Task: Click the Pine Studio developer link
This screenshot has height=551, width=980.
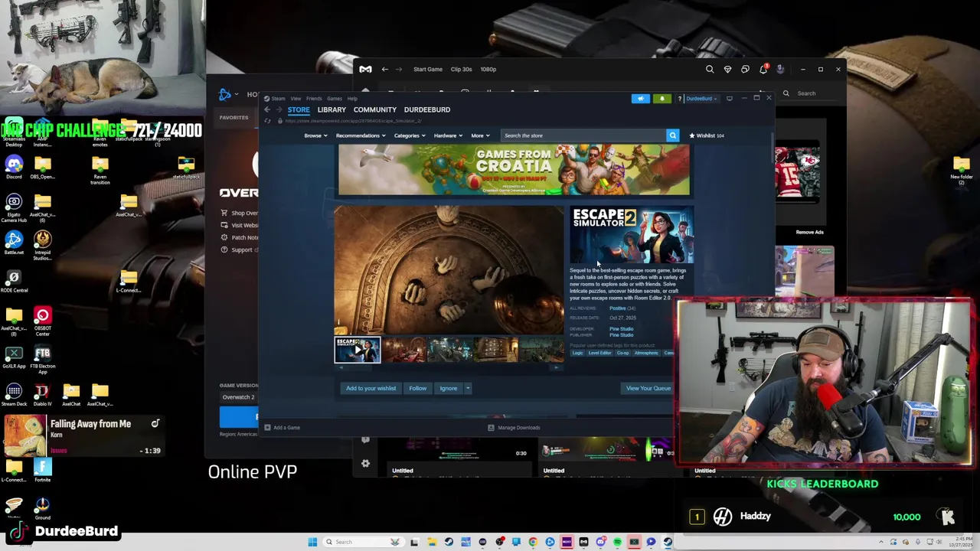Action: 621,329
